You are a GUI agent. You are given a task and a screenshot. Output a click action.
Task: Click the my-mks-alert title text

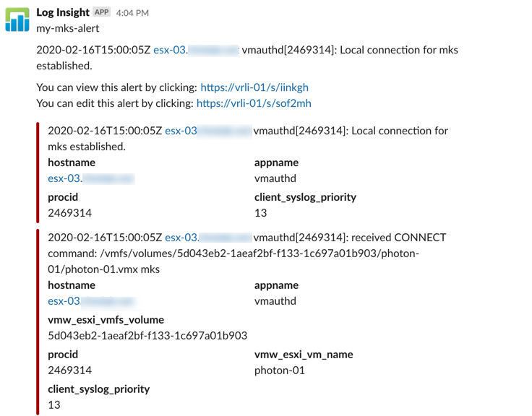[68, 28]
